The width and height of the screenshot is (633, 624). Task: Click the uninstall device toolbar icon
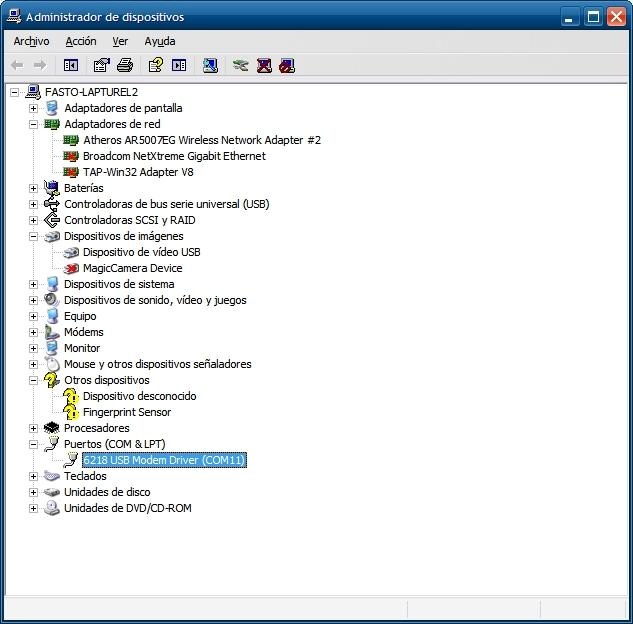tap(264, 65)
